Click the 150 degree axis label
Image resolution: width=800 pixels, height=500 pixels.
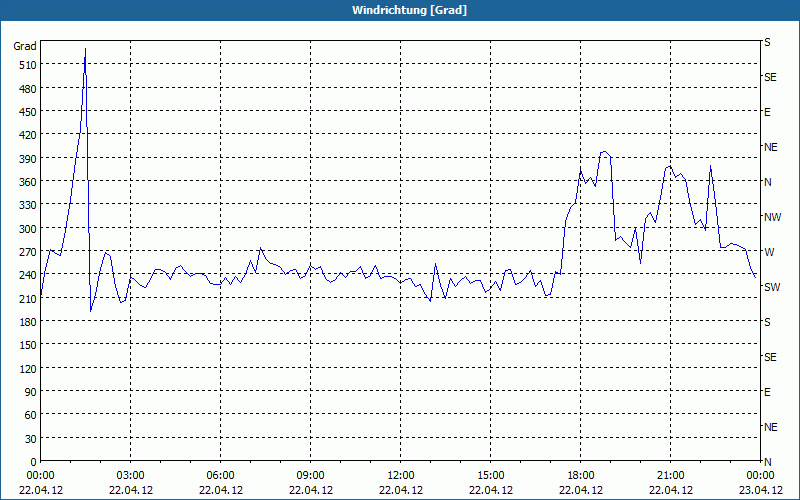point(28,345)
